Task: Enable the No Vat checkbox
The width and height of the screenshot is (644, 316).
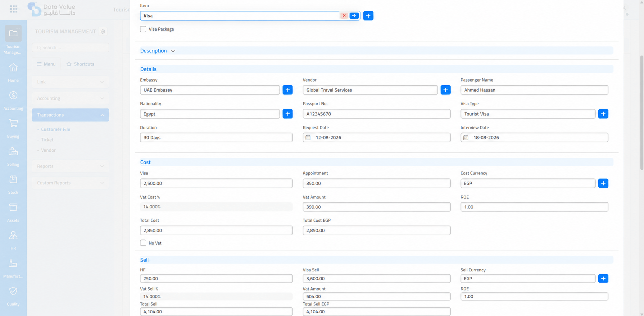Action: click(x=143, y=243)
